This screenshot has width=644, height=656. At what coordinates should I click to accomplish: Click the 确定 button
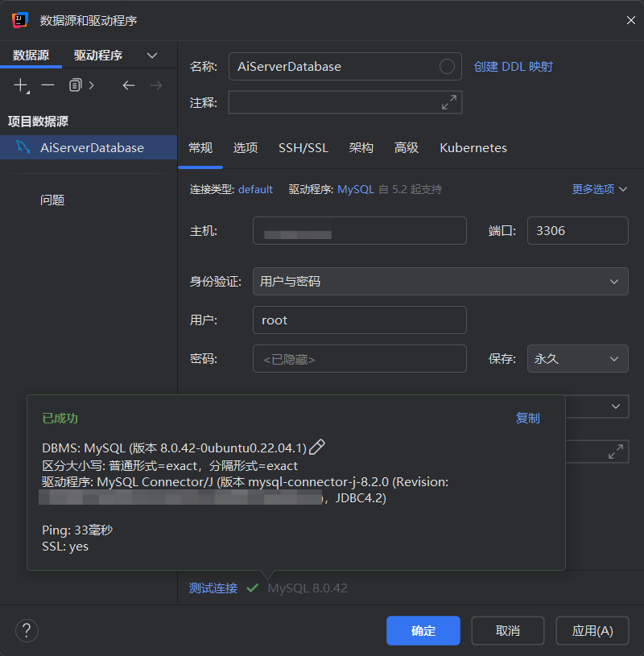[x=423, y=631]
